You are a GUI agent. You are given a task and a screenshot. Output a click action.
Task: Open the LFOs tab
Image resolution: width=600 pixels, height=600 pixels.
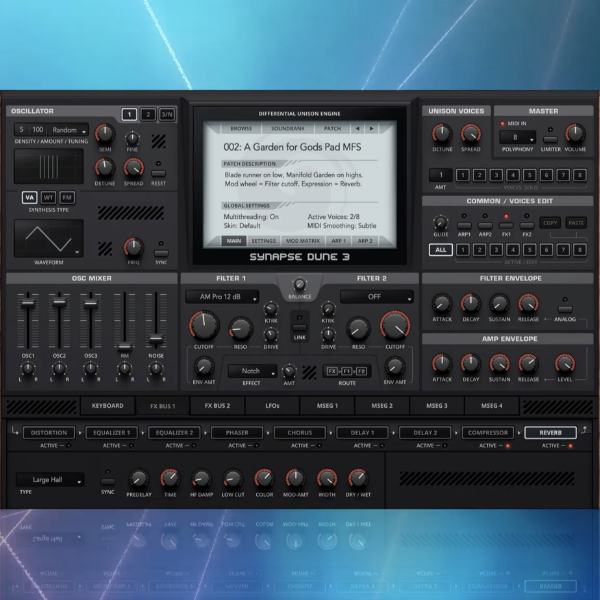272,406
